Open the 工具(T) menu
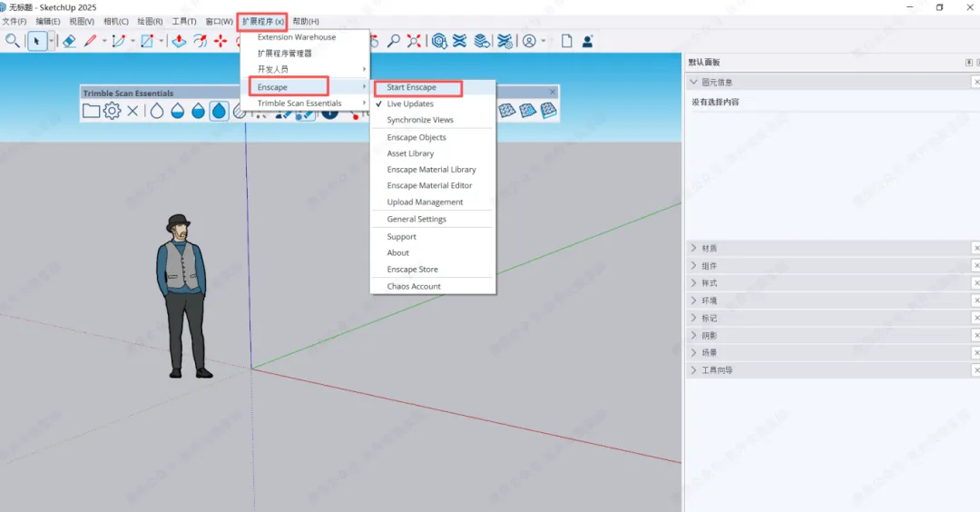Viewport: 980px width, 512px height. [183, 21]
